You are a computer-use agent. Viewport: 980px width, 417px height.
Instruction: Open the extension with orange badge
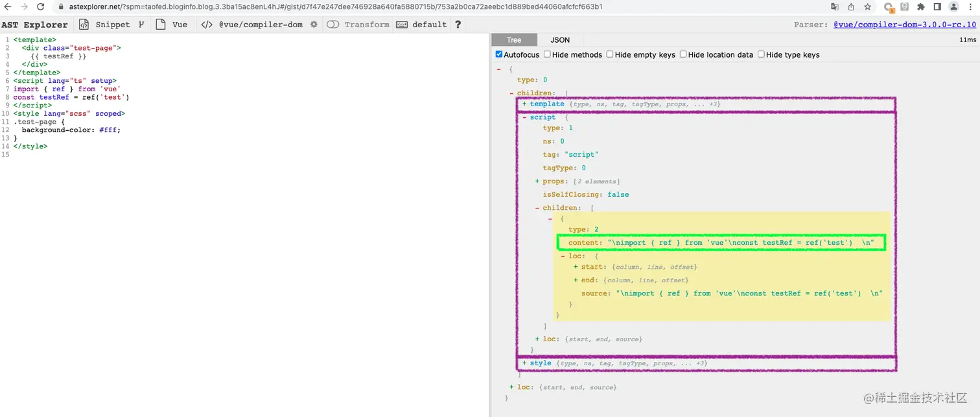pyautogui.click(x=889, y=7)
